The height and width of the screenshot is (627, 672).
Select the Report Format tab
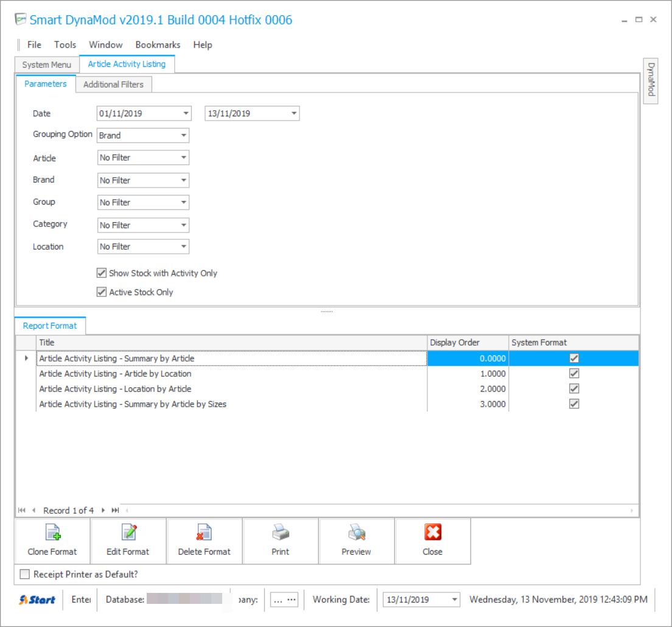point(50,326)
